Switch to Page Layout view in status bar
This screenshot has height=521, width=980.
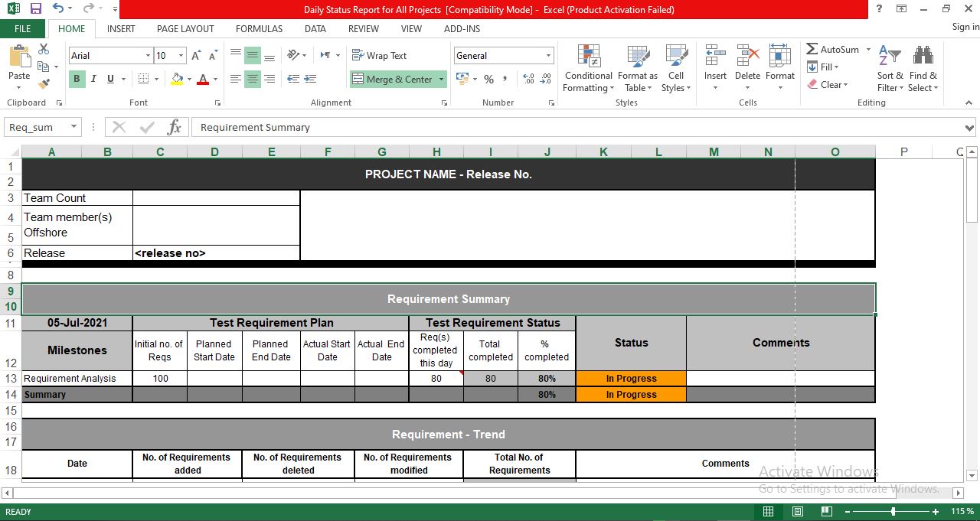coord(796,511)
